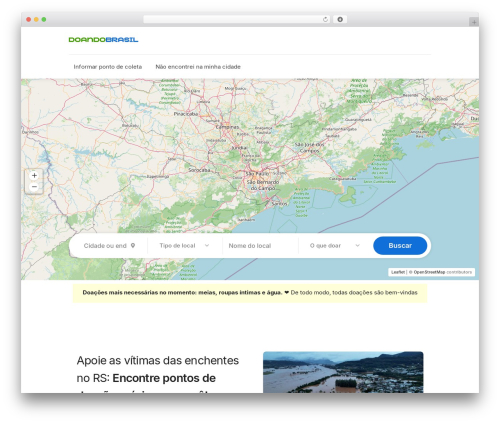The width and height of the screenshot is (500, 423).
Task: Expand the 'O que doar' dropdown
Action: (335, 246)
